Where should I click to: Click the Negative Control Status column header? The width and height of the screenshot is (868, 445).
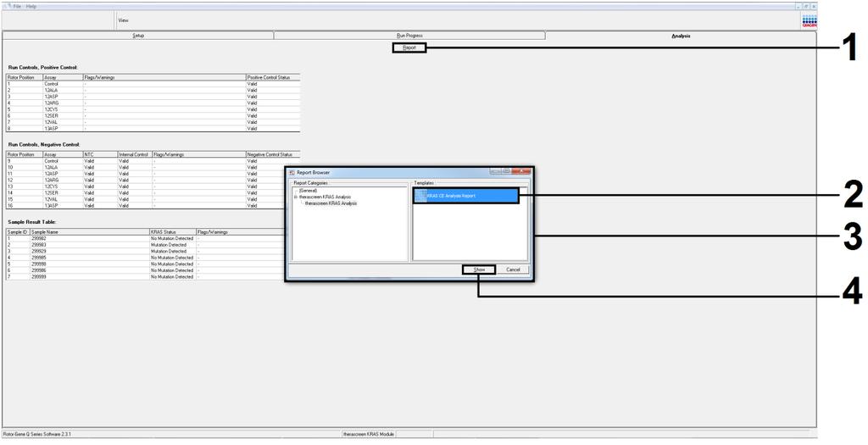pyautogui.click(x=273, y=154)
